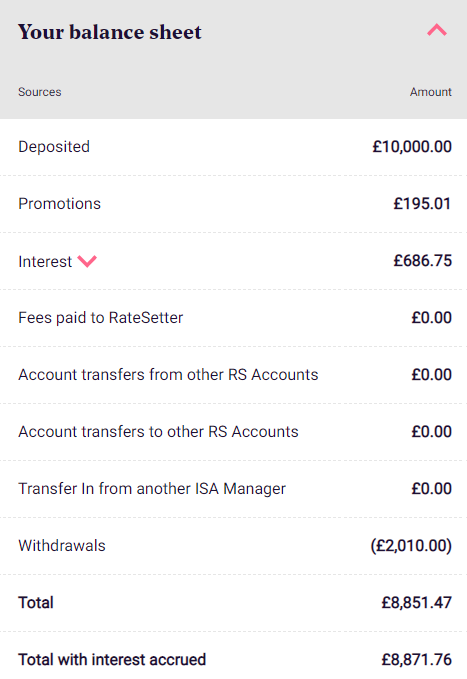Viewport: 467px width, 679px height.
Task: Click the £8,851.47 total amount
Action: [416, 603]
